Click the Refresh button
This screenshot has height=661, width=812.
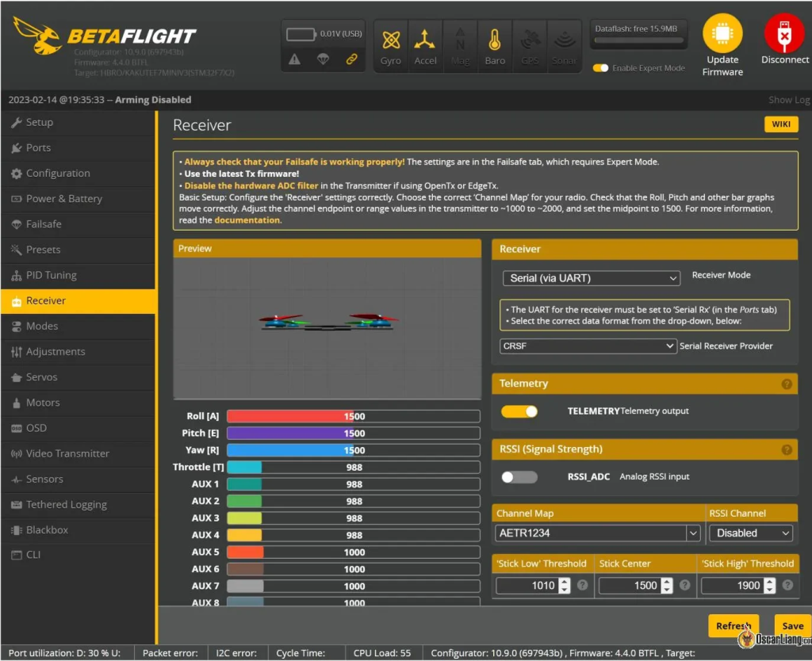tap(733, 626)
